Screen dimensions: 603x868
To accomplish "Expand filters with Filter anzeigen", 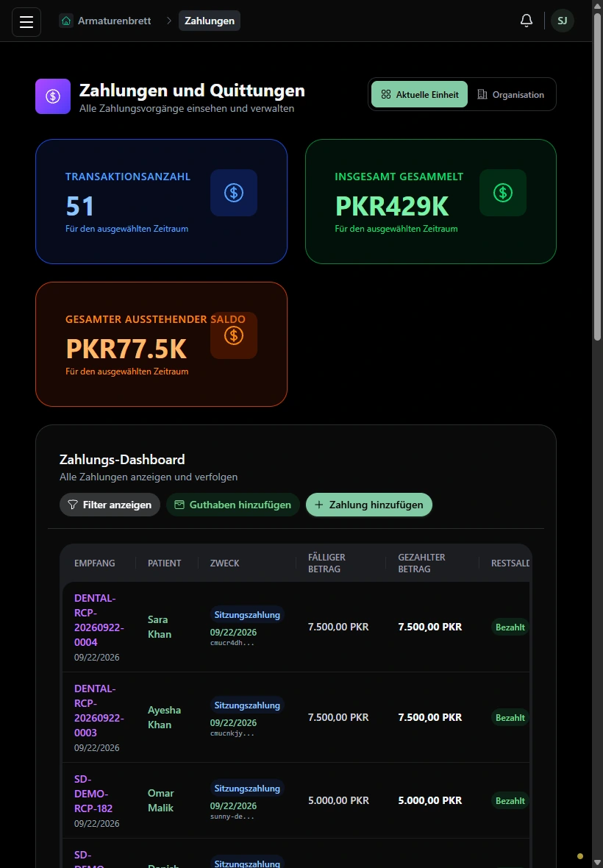I will click(x=110, y=505).
